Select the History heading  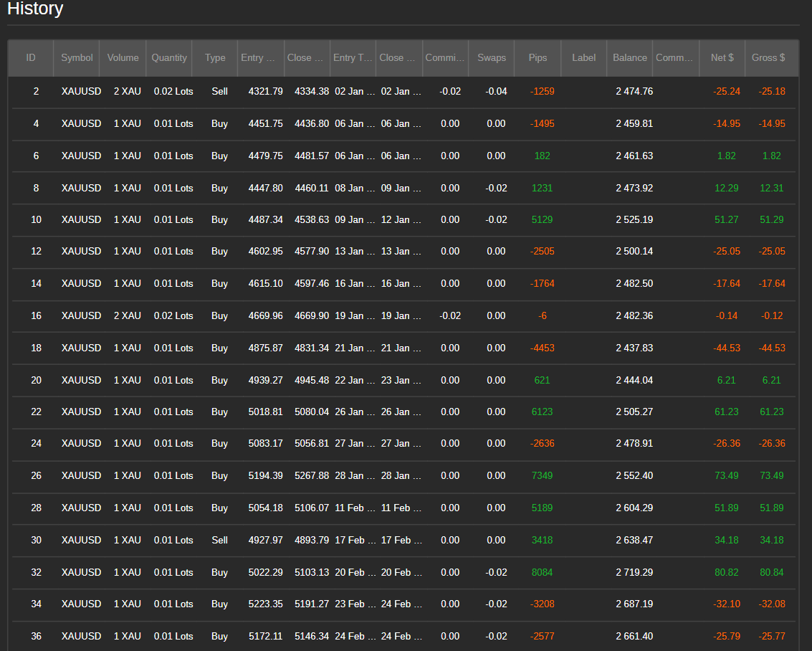click(35, 9)
